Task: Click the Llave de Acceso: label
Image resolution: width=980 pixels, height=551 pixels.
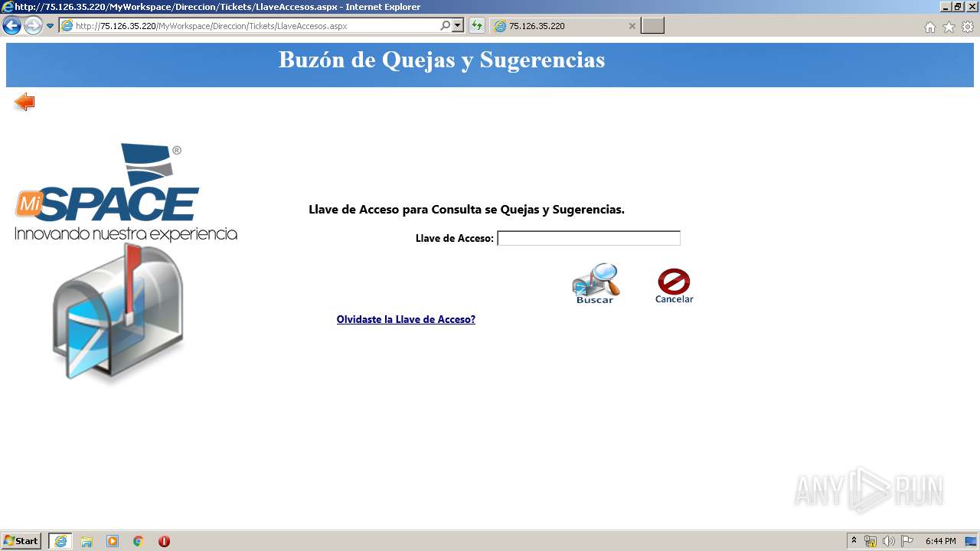Action: point(455,238)
